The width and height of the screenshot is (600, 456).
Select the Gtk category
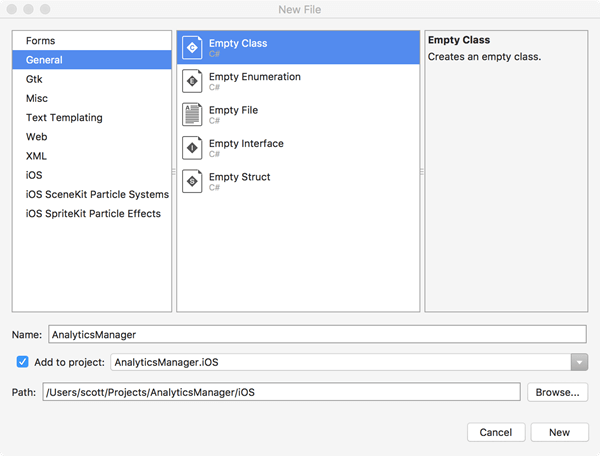[x=34, y=79]
